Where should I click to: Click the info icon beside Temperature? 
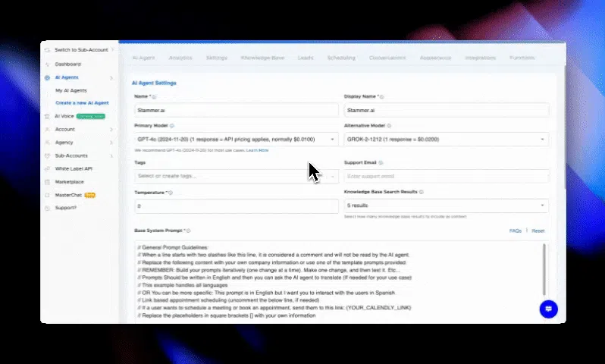[171, 193]
